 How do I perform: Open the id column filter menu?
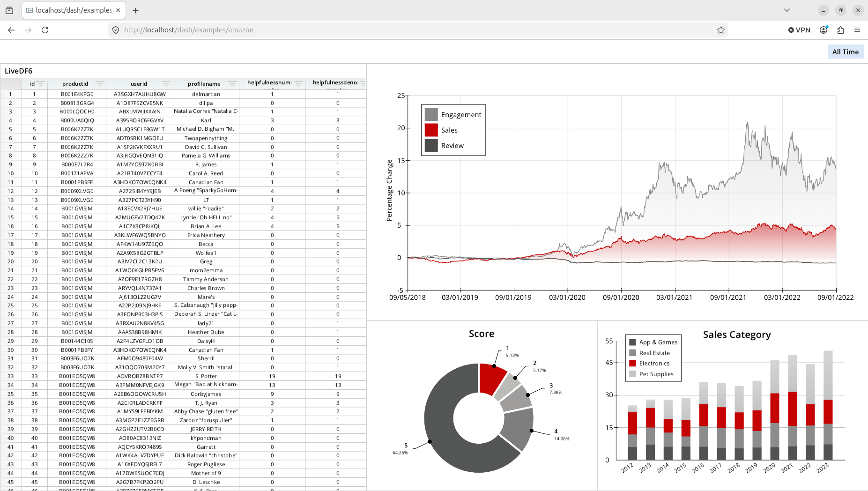tap(41, 84)
